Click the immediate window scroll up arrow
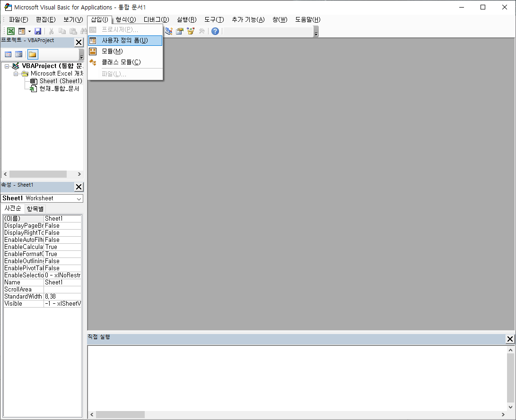516x420 pixels. tap(510, 350)
